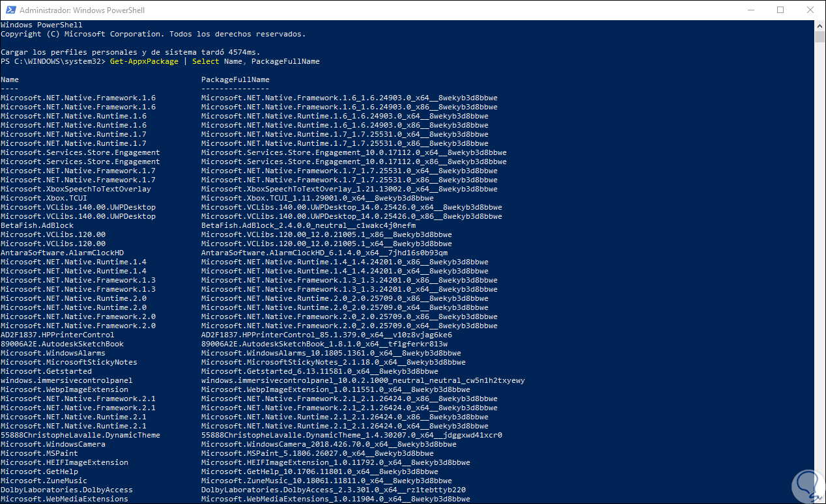Image resolution: width=826 pixels, height=504 pixels.
Task: Click 'Microsoft.ZuneMusic' name entry
Action: (x=44, y=481)
